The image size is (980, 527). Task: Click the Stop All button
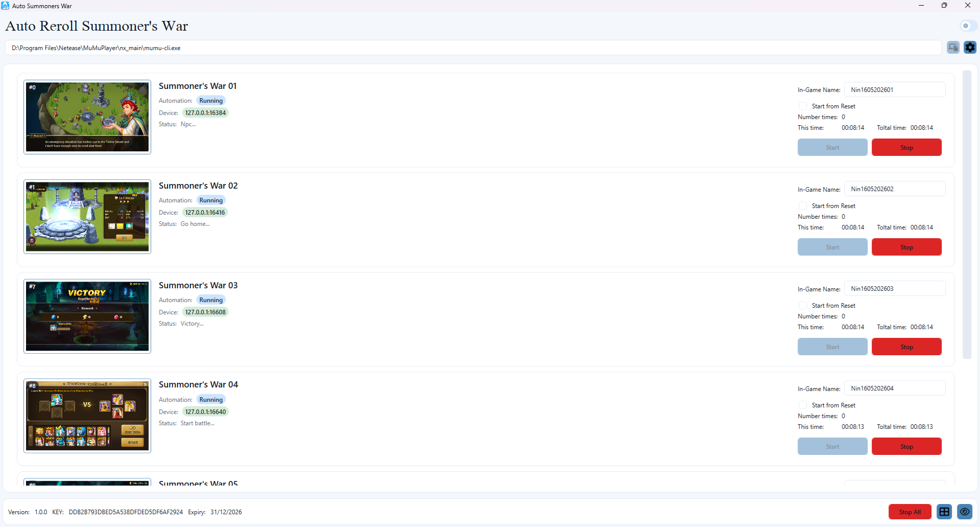click(910, 512)
